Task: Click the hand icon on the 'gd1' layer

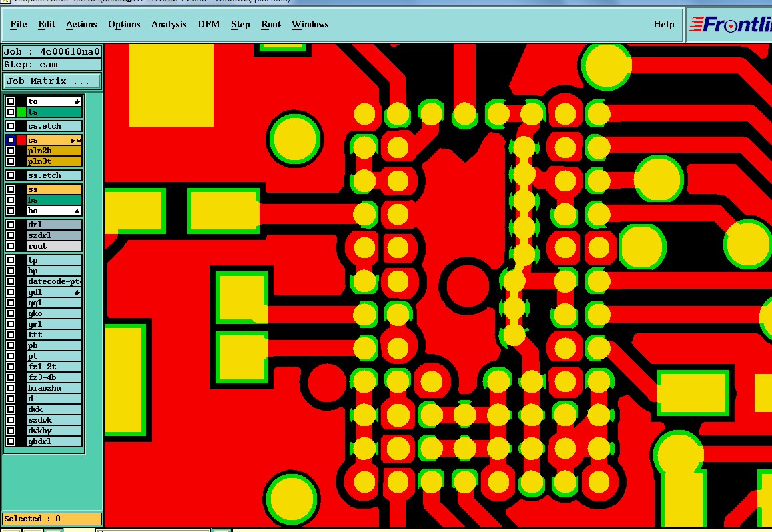Action: click(x=77, y=292)
